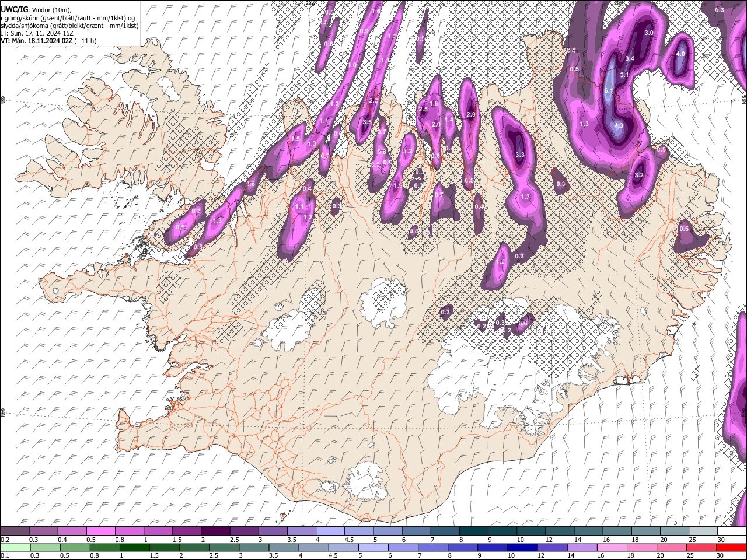
Task: Click the 4.0 precipitation value offshore
Action: (x=680, y=54)
